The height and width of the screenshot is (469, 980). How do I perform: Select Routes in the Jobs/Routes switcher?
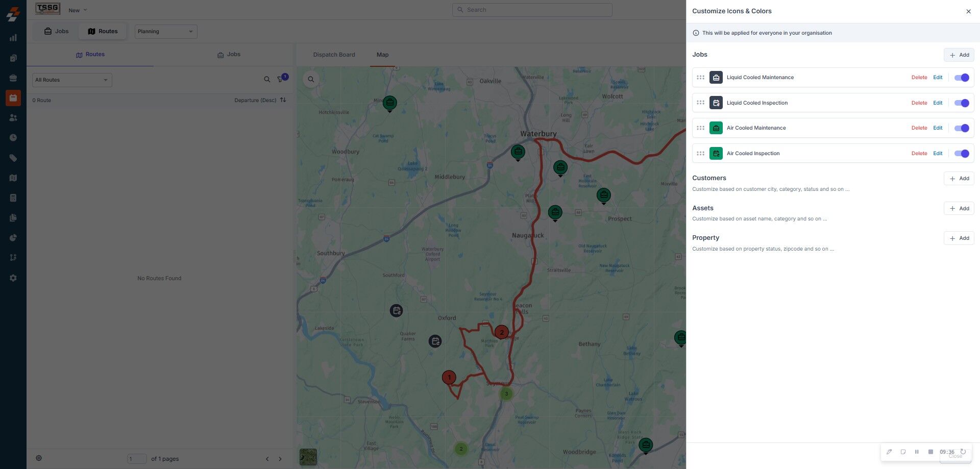(x=103, y=32)
